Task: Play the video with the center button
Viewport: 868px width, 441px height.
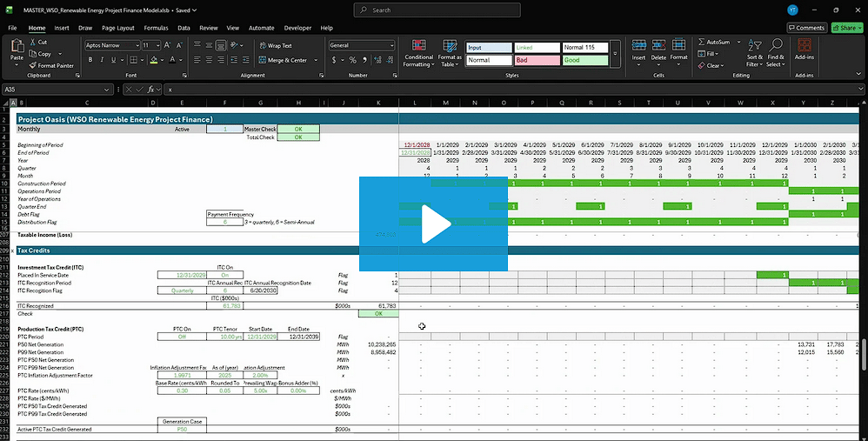Action: 434,224
